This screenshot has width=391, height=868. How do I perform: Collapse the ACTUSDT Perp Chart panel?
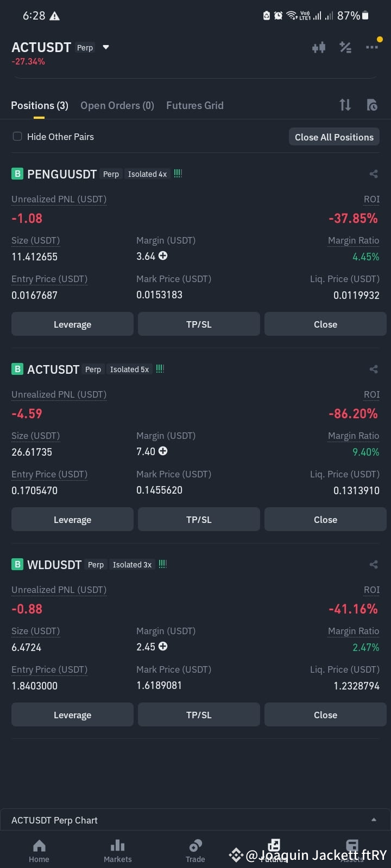pyautogui.click(x=373, y=820)
